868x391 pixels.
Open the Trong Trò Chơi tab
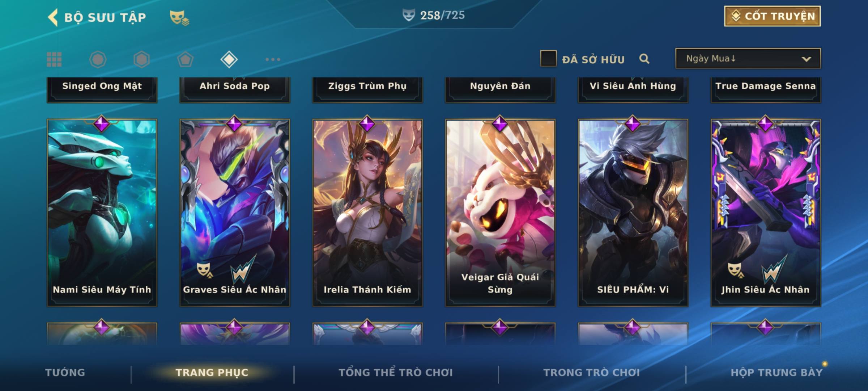pyautogui.click(x=592, y=373)
